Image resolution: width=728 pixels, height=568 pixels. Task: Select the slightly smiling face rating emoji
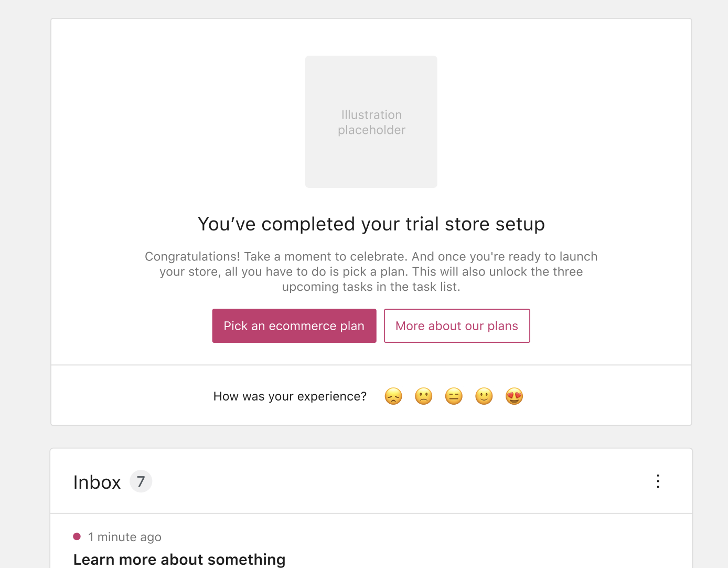[x=484, y=396]
